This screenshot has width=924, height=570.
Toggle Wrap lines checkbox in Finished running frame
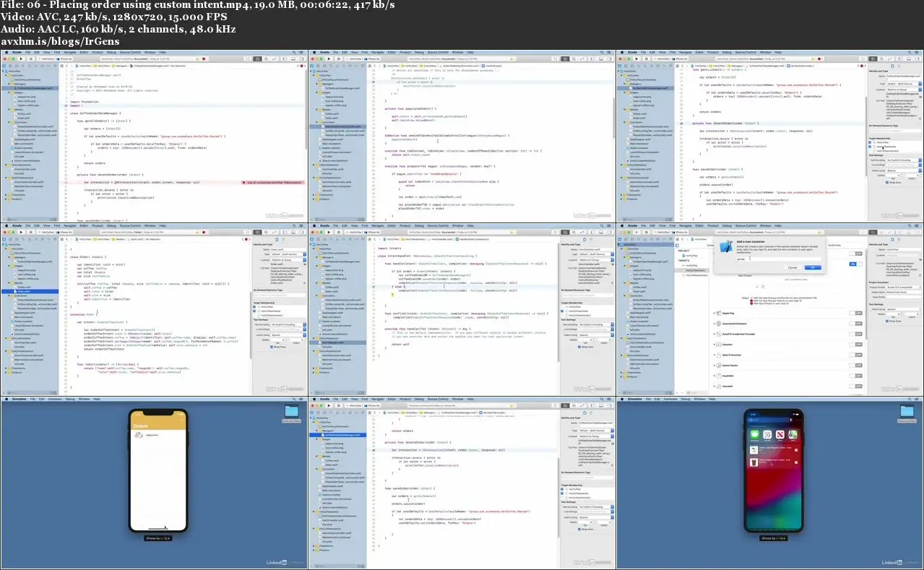(579, 529)
